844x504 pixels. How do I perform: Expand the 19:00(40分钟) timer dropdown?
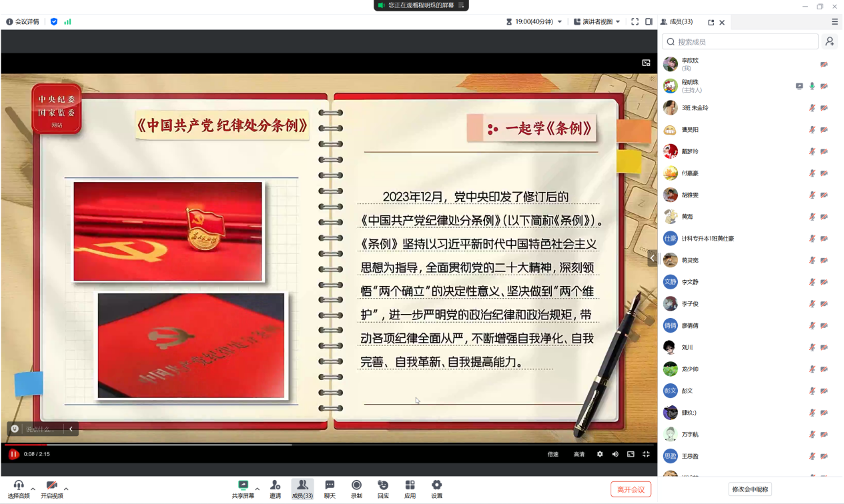tap(559, 22)
